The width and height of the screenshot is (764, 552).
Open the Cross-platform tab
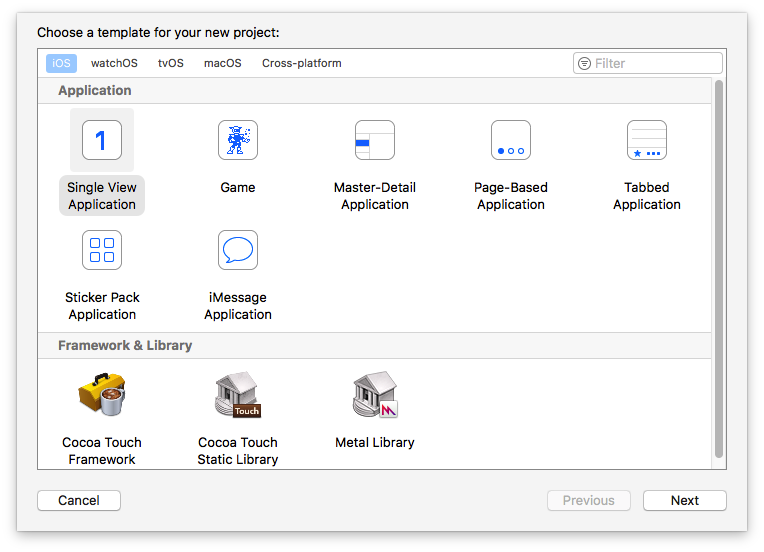pyautogui.click(x=302, y=63)
